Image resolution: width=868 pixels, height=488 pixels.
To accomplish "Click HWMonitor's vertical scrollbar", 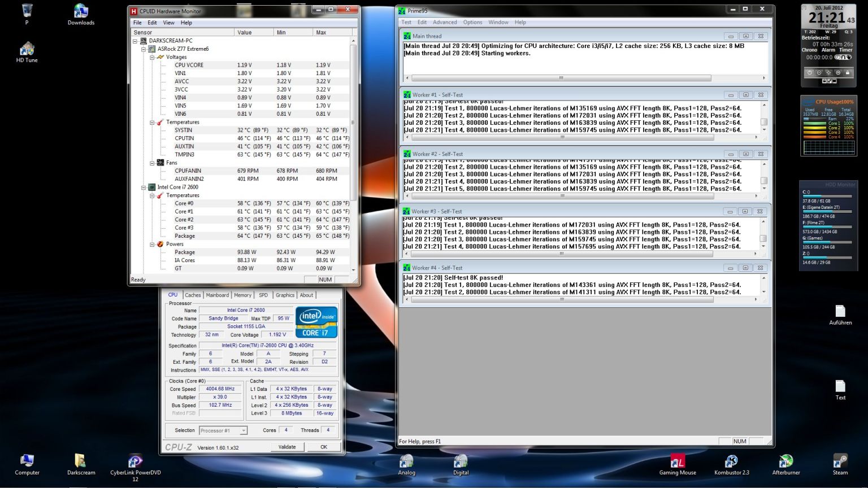I will pyautogui.click(x=353, y=155).
